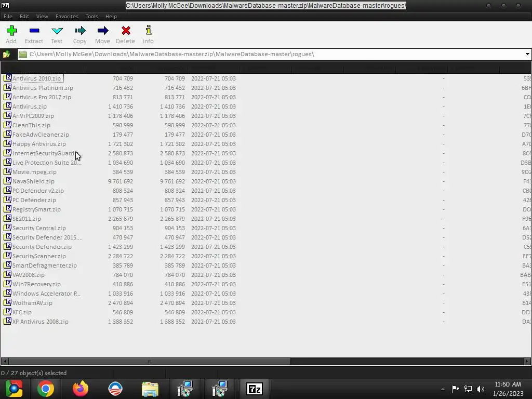Viewport: 532px width, 399px height.
Task: Open the Help menu
Action: click(x=111, y=16)
